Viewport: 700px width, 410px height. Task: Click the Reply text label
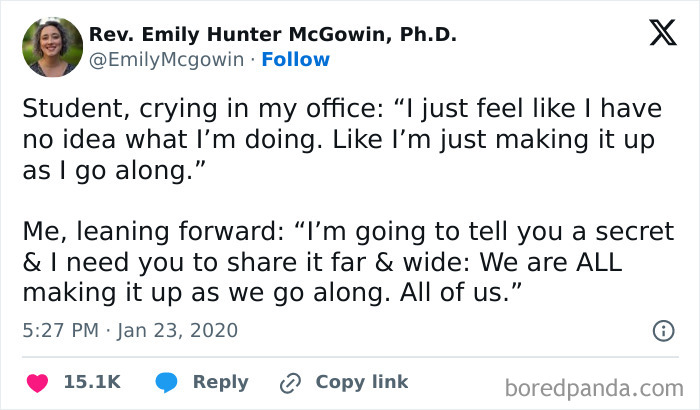220,382
